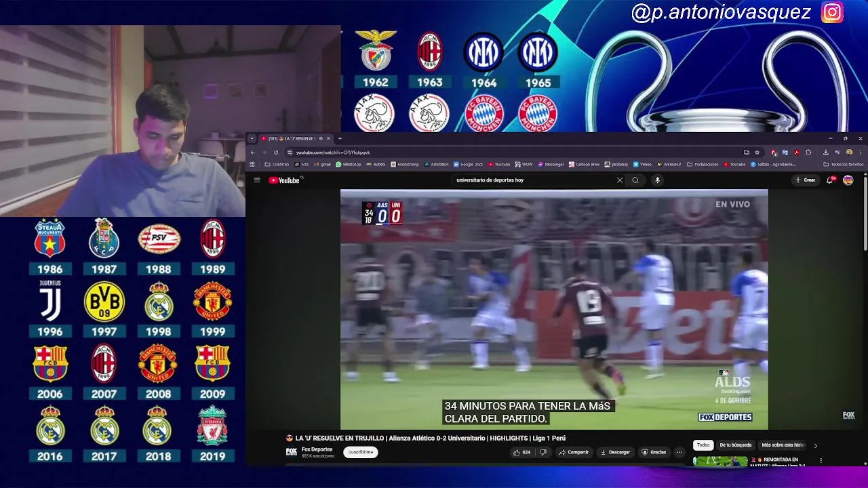The width and height of the screenshot is (868, 488).
Task: Start voice search with the microphone
Action: (x=657, y=180)
